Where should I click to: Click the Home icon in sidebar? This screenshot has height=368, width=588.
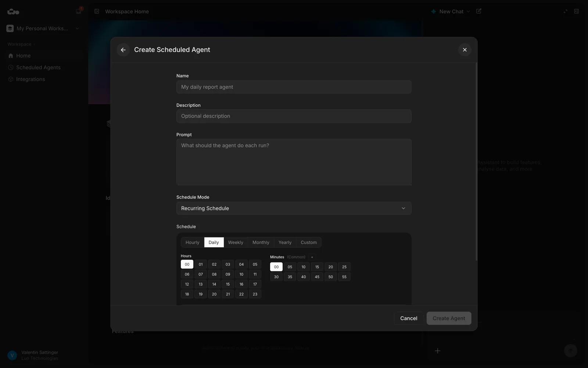point(11,56)
